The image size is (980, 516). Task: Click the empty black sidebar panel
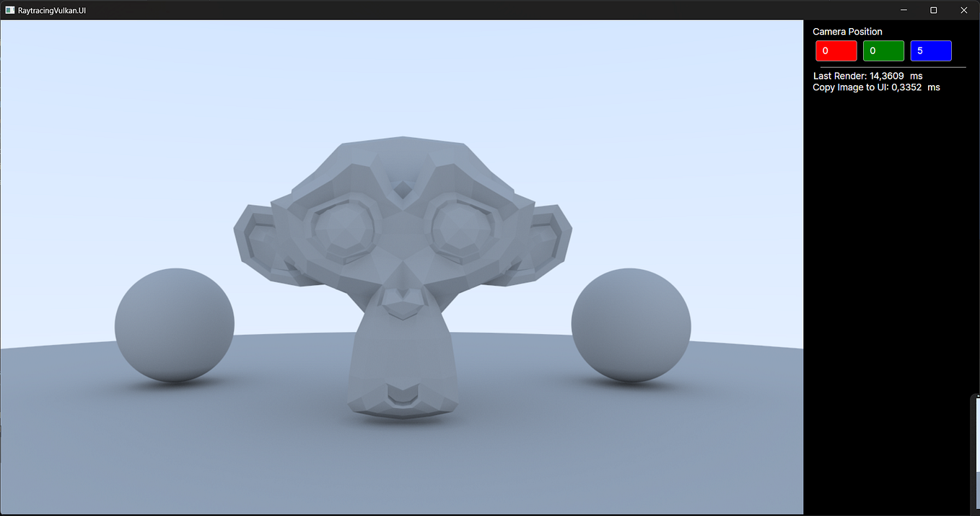coord(888,289)
